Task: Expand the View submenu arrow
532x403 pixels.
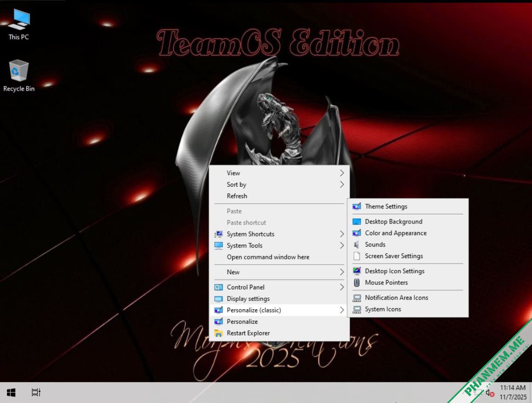Action: tap(342, 173)
